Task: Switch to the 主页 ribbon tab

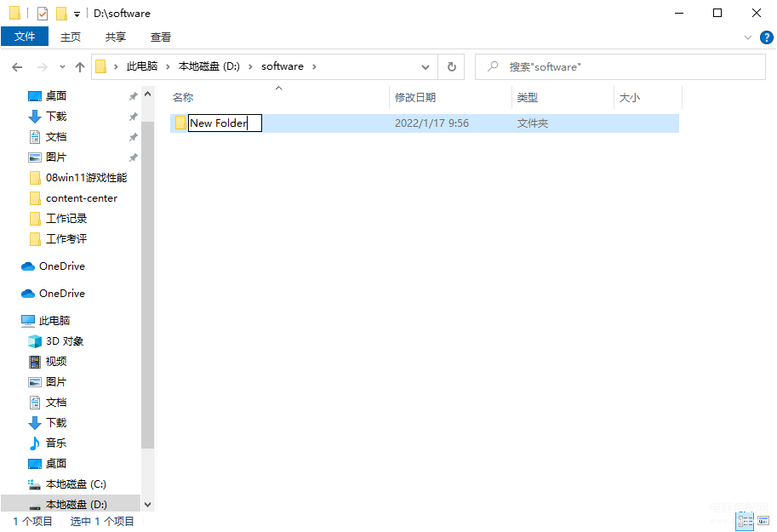Action: pos(71,37)
